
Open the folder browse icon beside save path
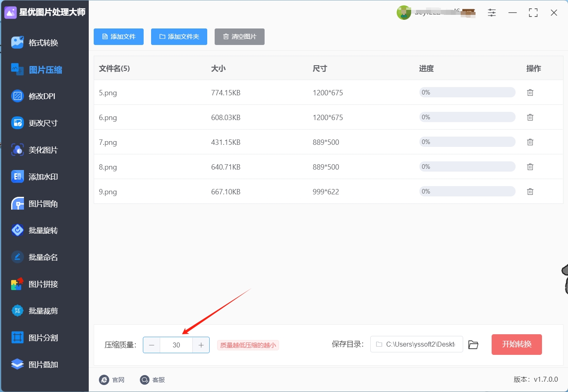(x=473, y=345)
